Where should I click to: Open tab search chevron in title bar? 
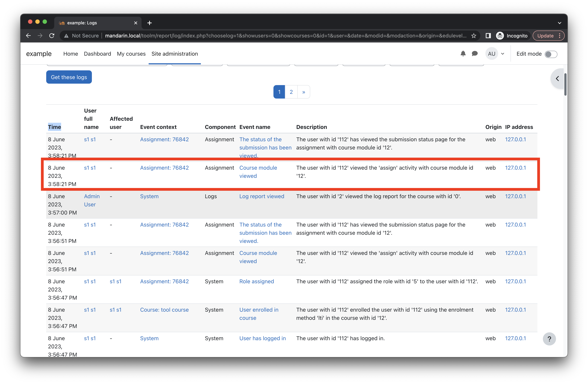coord(559,23)
